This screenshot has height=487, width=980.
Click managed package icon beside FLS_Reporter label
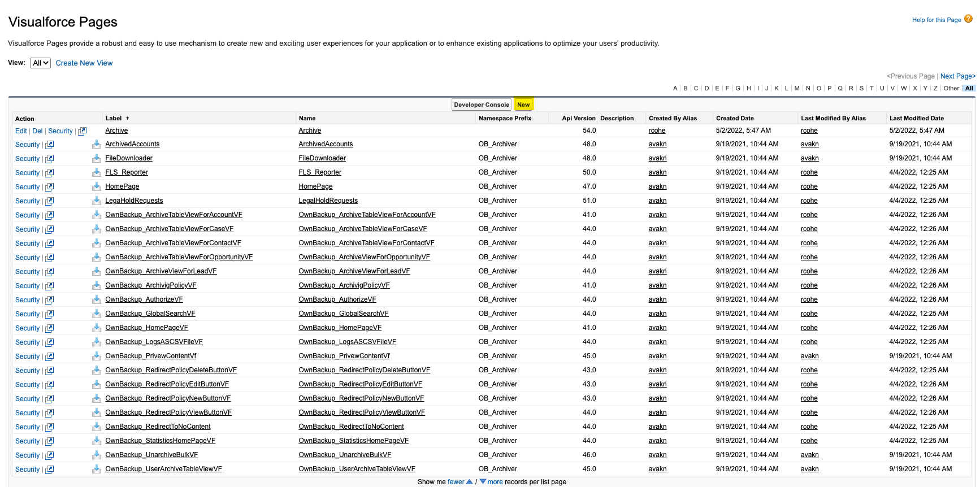tap(97, 172)
